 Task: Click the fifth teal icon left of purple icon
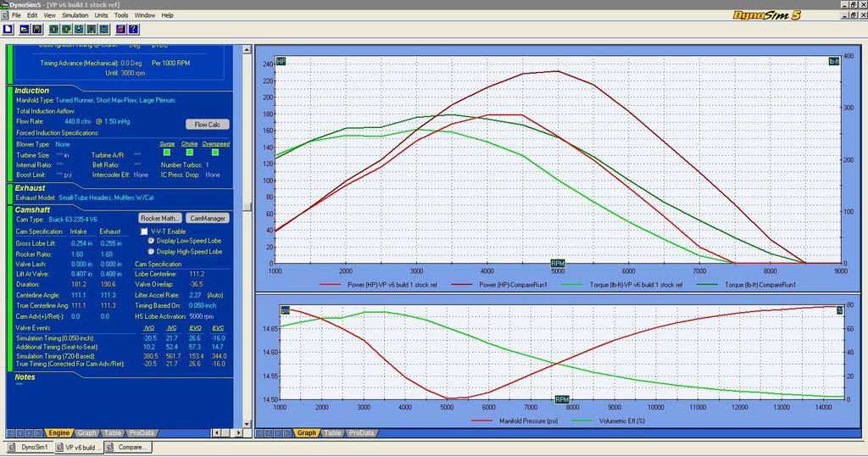(104, 29)
